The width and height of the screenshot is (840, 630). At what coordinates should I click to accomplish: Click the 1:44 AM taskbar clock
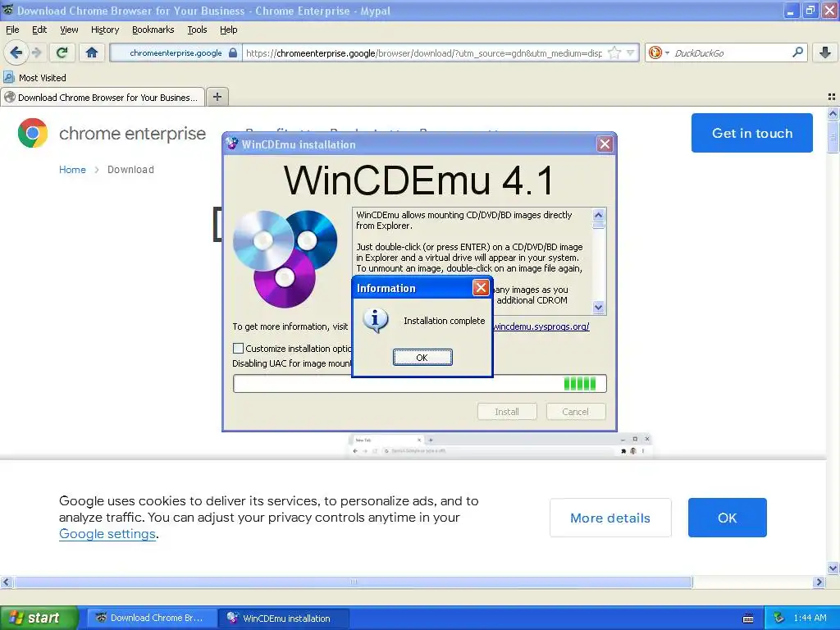coord(810,618)
